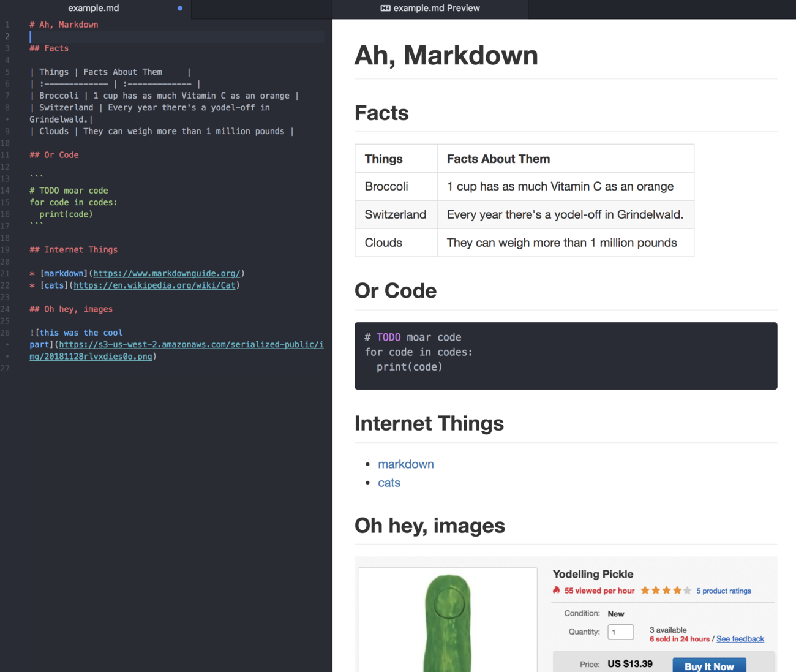
Task: Click the wikipedia Cat URL in editor
Action: [154, 285]
